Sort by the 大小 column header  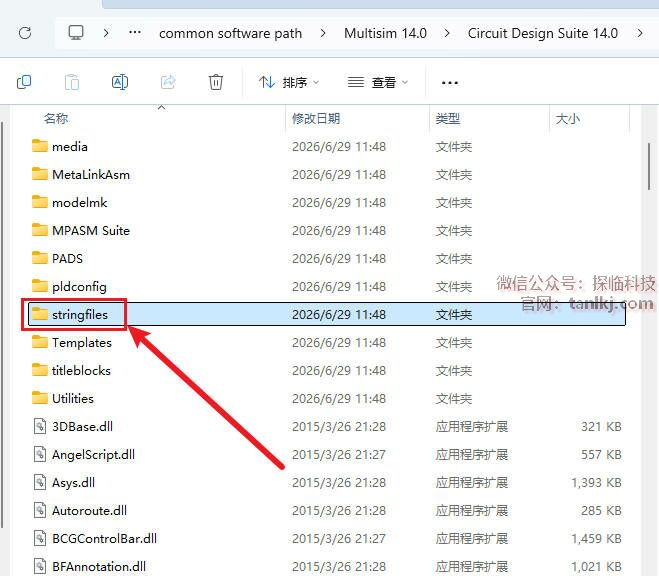point(567,119)
